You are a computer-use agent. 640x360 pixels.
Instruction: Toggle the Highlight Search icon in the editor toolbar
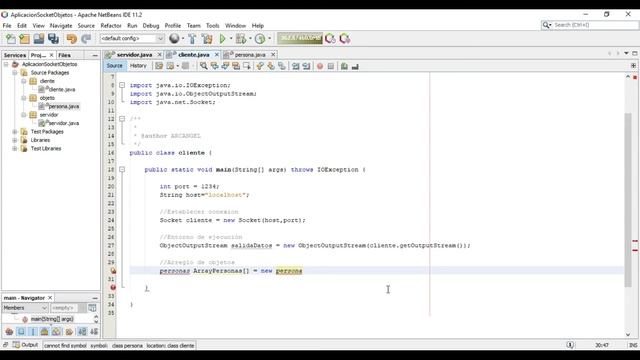coord(236,66)
